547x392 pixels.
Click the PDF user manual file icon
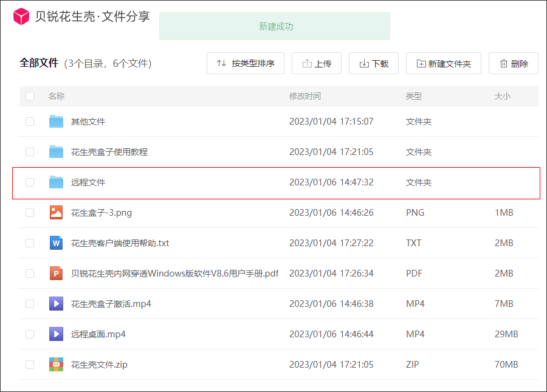(x=57, y=273)
